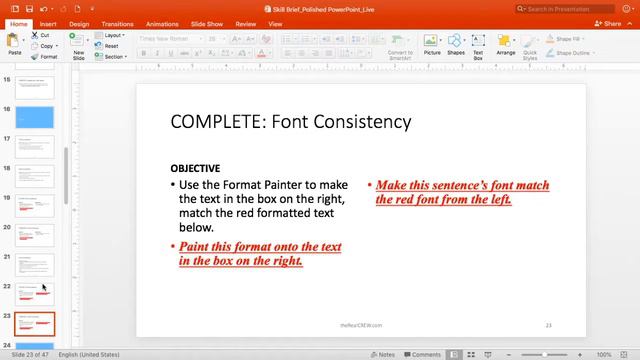Click the search magnifier icon
This screenshot has width=640, height=360.
coord(520,9)
